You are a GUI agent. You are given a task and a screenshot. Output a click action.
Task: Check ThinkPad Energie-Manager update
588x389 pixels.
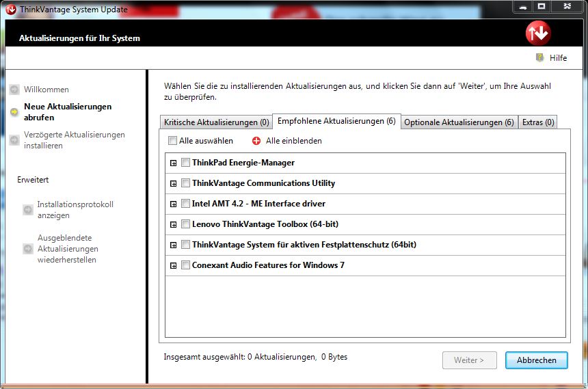(185, 163)
